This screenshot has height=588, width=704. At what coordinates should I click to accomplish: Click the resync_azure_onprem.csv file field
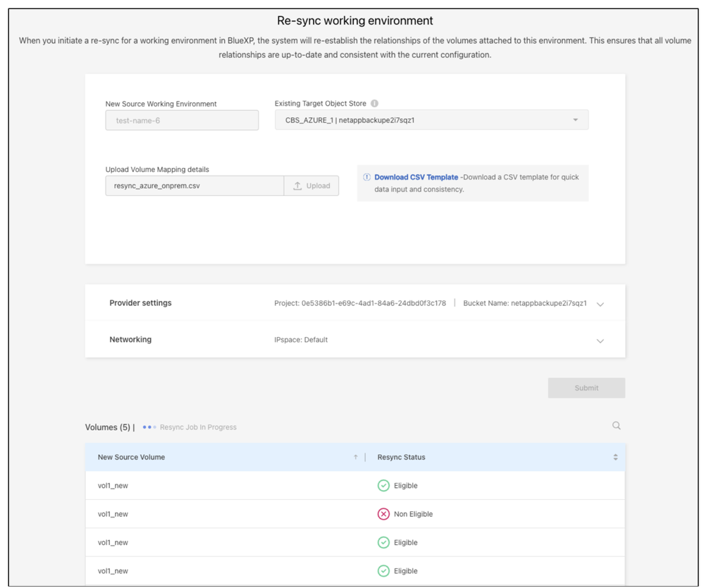click(194, 186)
